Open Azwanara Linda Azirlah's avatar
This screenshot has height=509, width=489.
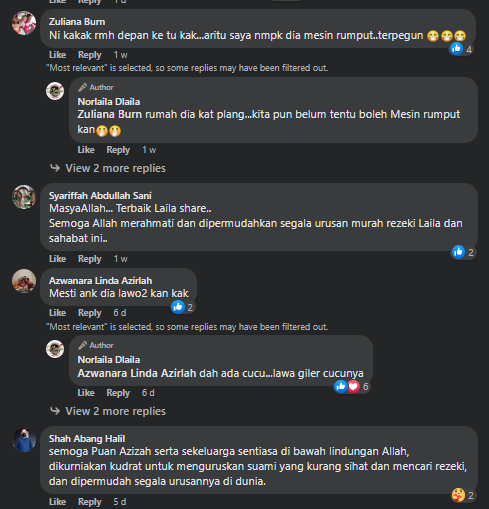tap(24, 281)
